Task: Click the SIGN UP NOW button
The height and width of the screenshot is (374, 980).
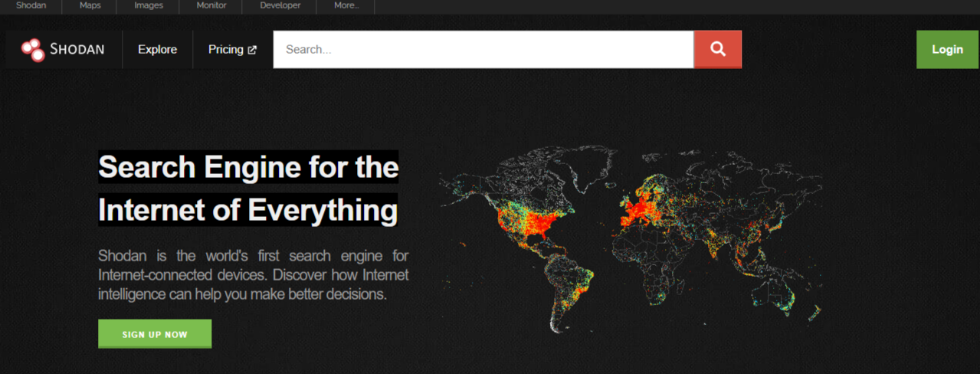Action: click(155, 334)
